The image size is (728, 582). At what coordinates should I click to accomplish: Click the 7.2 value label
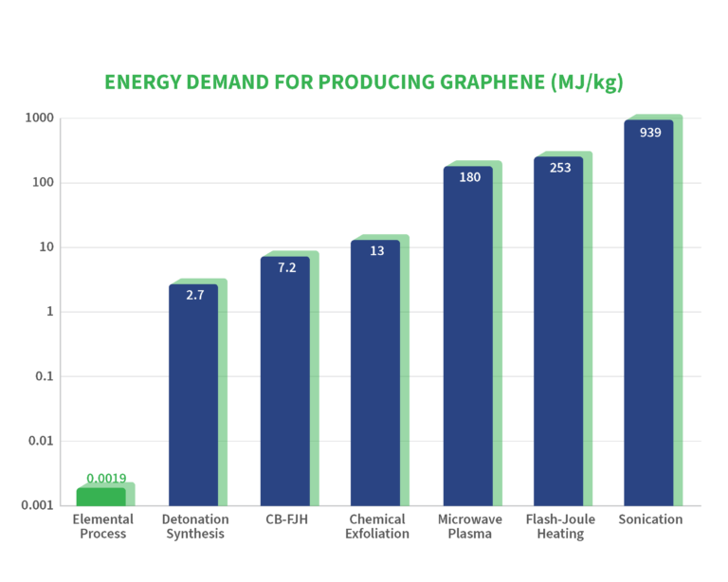pos(287,268)
